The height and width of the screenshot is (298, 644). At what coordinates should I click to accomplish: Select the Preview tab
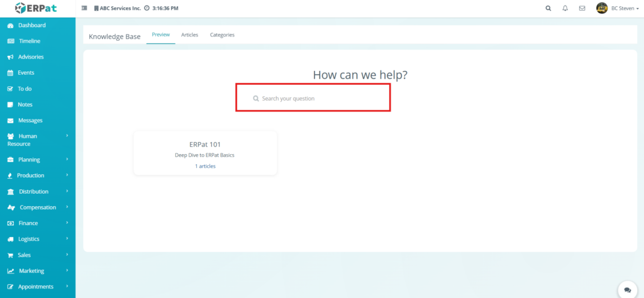click(x=160, y=35)
